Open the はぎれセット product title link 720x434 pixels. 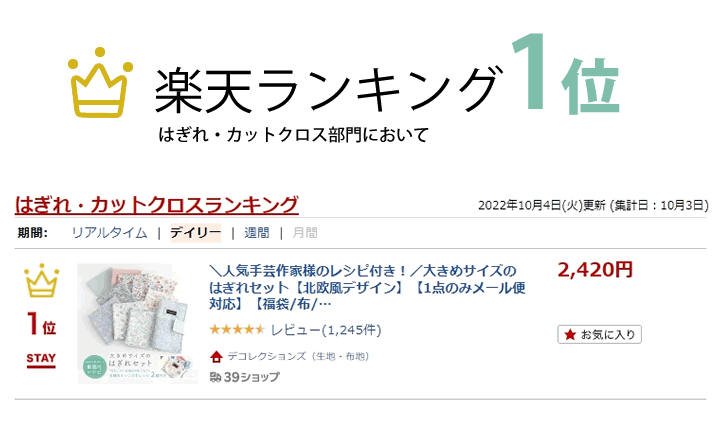(x=366, y=288)
